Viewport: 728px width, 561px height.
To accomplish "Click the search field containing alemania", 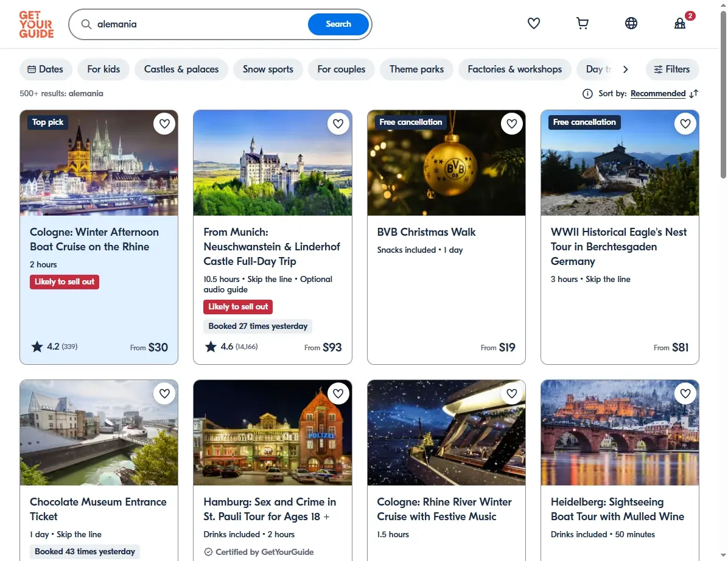I will tap(200, 24).
